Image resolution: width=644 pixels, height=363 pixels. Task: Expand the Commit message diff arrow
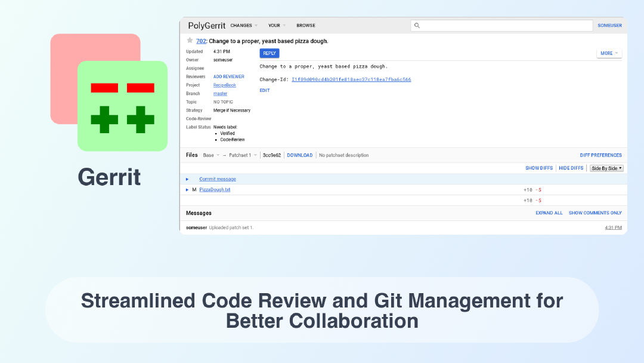coord(187,179)
